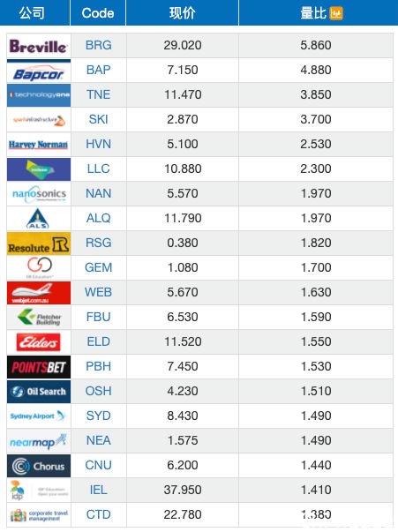Screen dimensions: 398x532
Task: Open the PointsBet logo
Action: (39, 367)
